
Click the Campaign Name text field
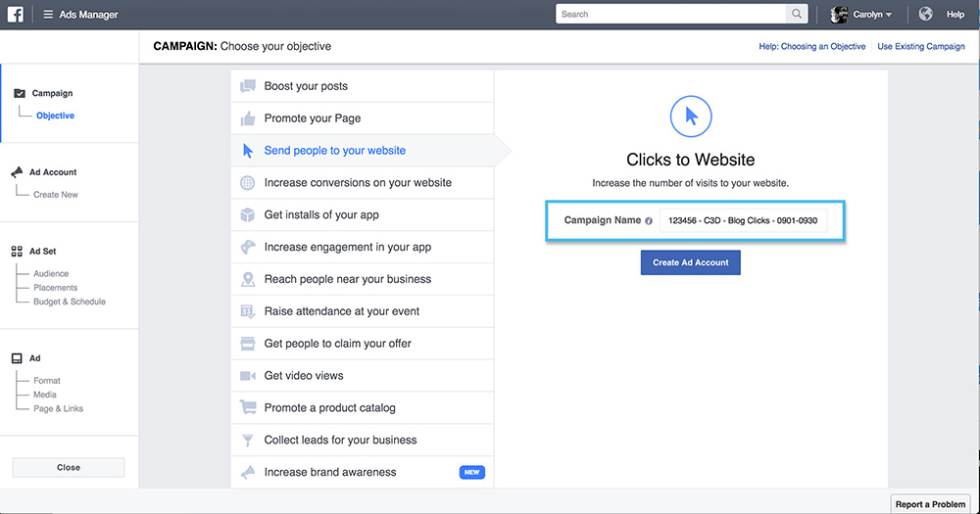click(743, 220)
